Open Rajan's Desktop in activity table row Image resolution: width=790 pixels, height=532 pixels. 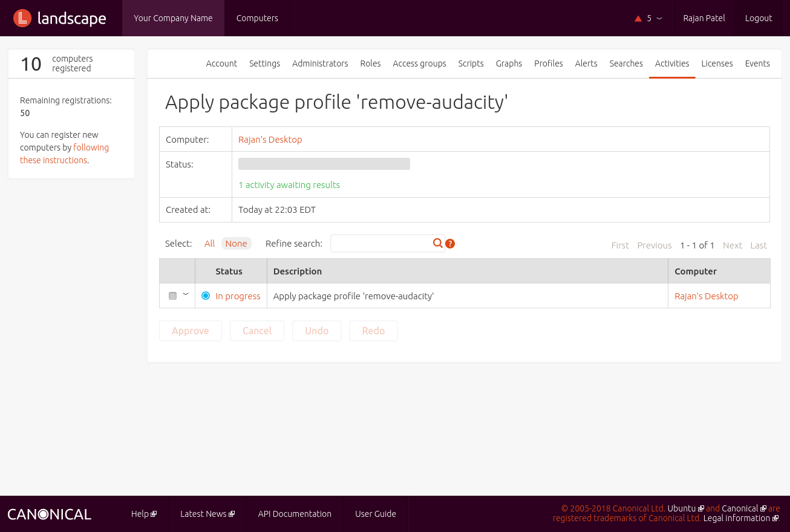coord(707,296)
